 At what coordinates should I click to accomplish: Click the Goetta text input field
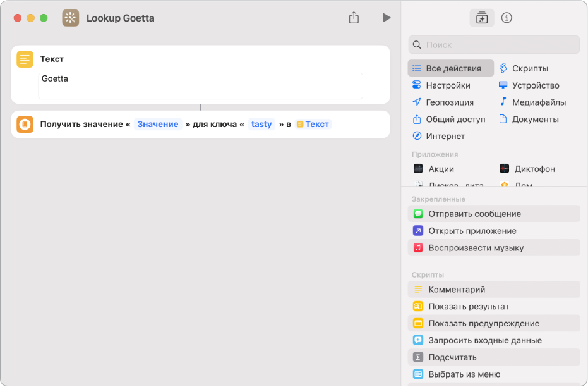pos(201,86)
